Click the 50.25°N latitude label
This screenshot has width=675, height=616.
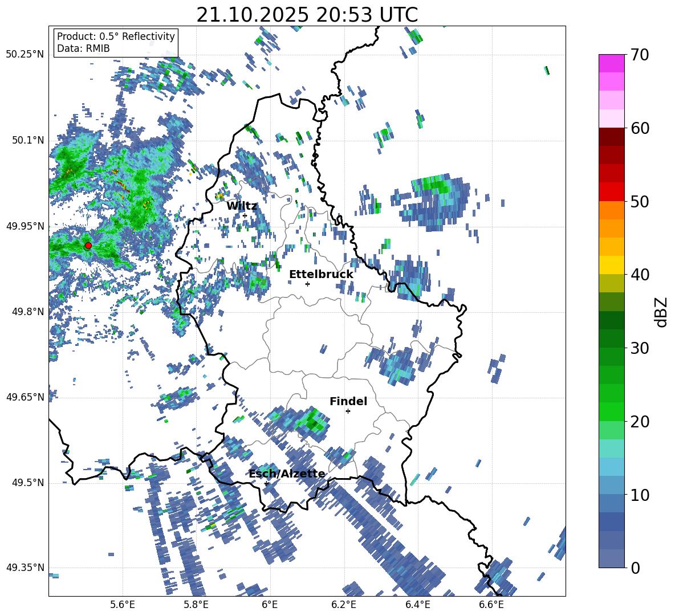click(25, 55)
